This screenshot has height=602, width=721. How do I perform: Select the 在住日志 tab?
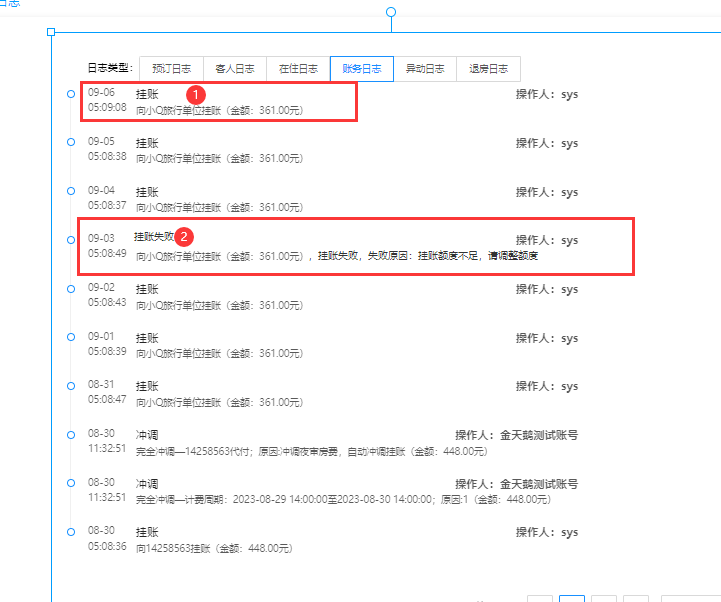coord(298,69)
